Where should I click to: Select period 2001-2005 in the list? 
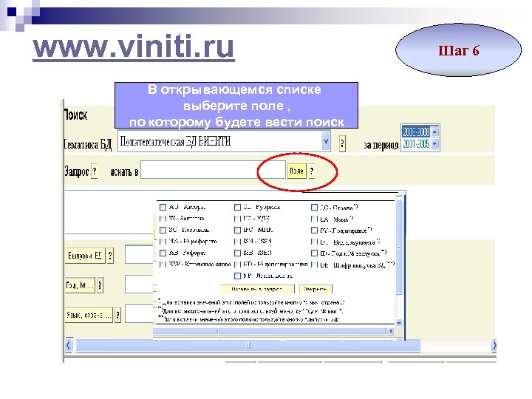[x=415, y=144]
